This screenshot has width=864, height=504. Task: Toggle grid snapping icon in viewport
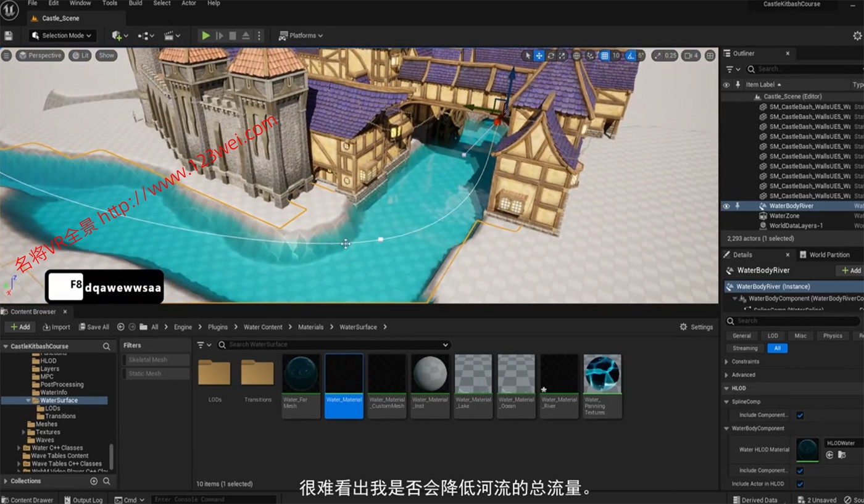click(x=605, y=56)
